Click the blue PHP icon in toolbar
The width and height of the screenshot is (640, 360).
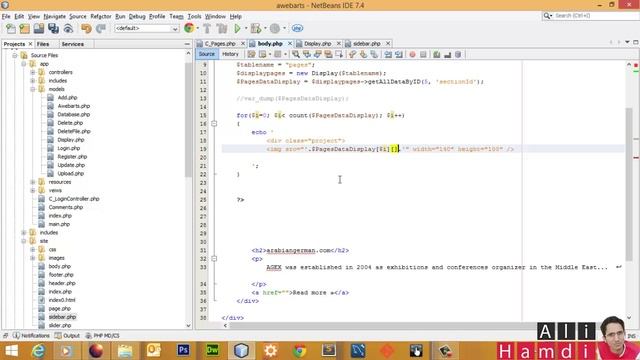pyautogui.click(x=297, y=28)
